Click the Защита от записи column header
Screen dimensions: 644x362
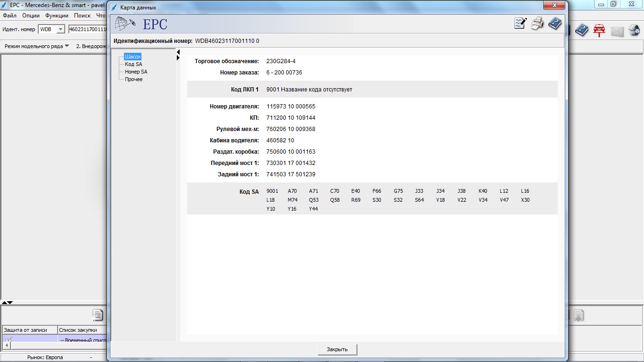click(30, 330)
